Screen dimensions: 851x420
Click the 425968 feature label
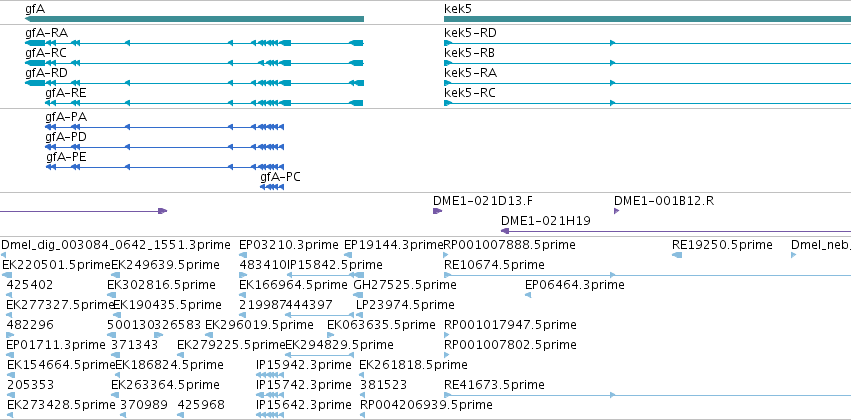201,405
